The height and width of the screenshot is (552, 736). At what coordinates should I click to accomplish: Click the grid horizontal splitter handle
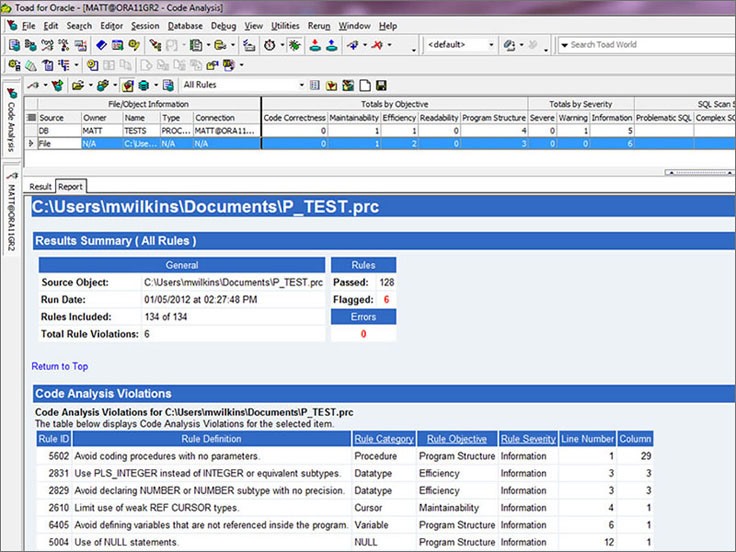pos(700,173)
